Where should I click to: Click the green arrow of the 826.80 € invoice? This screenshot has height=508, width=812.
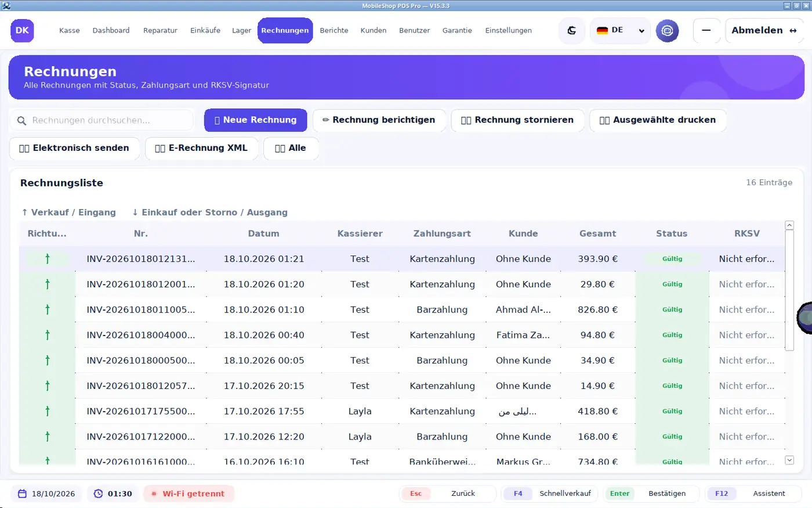(48, 309)
